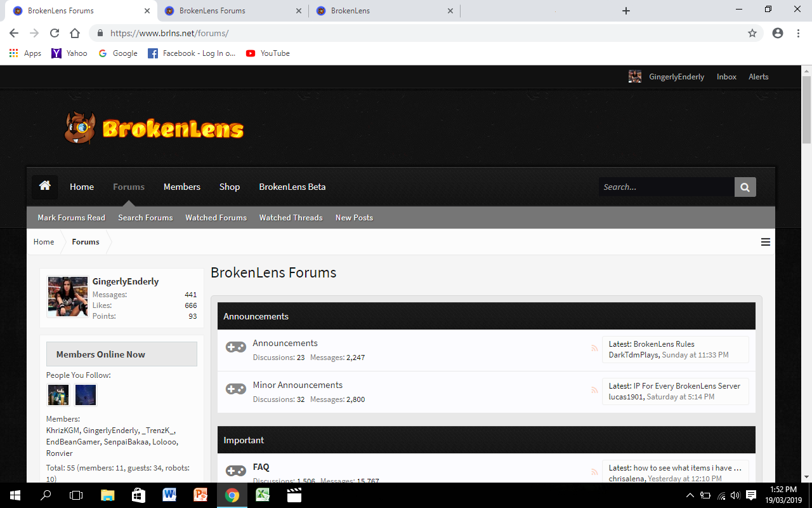Open volume control in system tray
812x508 pixels.
(x=736, y=495)
